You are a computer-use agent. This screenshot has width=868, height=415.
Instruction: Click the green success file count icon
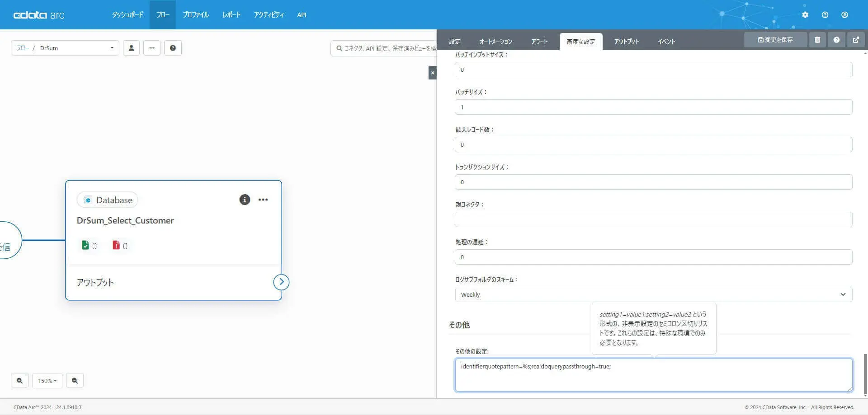[x=85, y=245]
